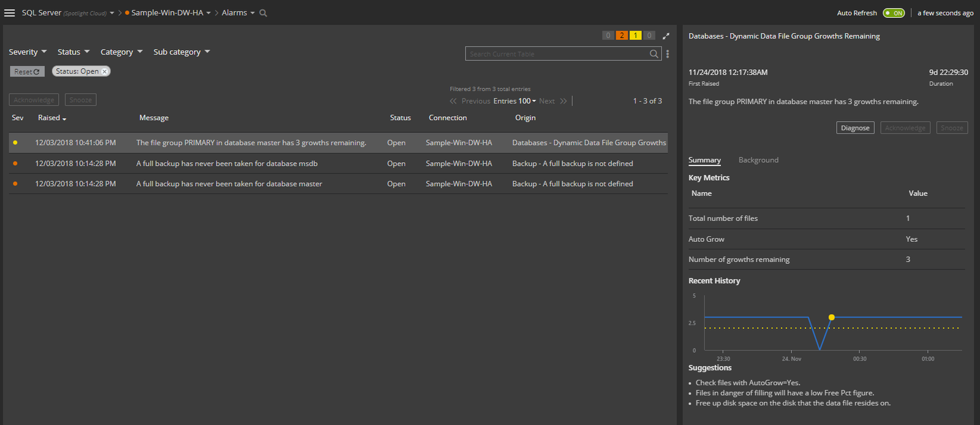The width and height of the screenshot is (980, 425).
Task: Switch to the Summary tab
Action: (x=704, y=160)
